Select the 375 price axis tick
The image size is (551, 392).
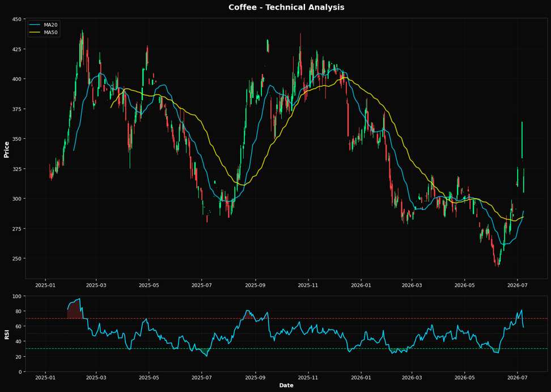(17, 109)
